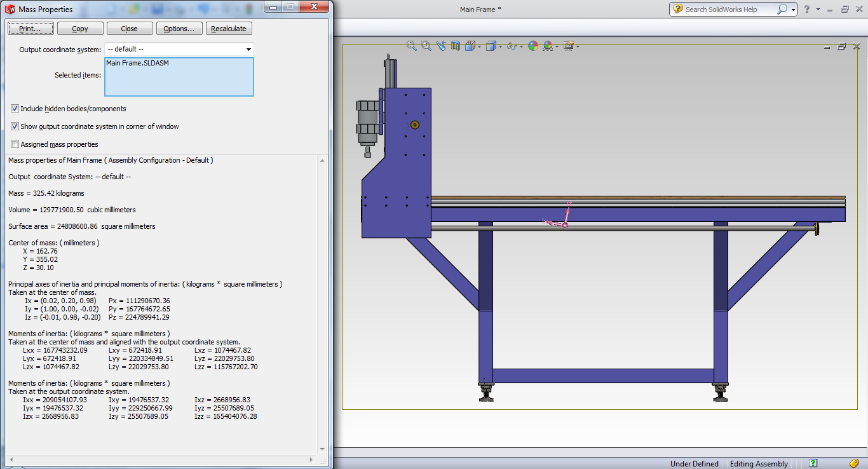Expand the View Orientation dropdown arrow
This screenshot has height=469, width=868.
(478, 46)
